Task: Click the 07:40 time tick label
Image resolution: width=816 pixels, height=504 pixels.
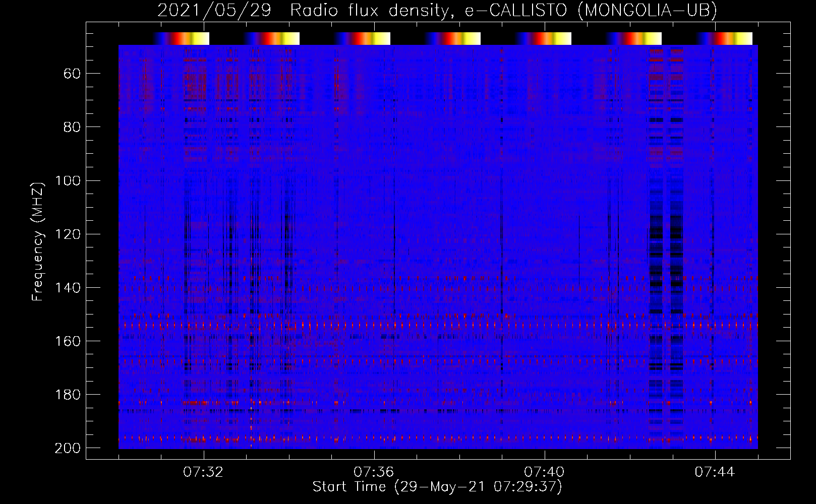Action: click(x=544, y=472)
